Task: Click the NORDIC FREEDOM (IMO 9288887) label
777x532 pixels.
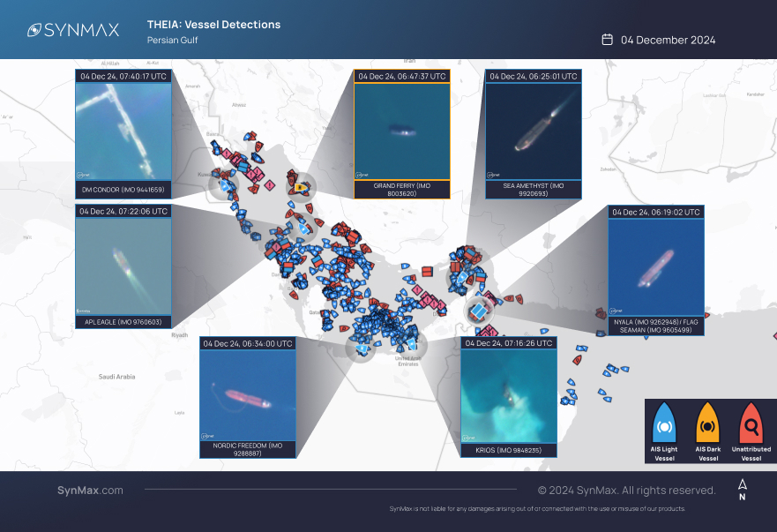Action: [248, 449]
